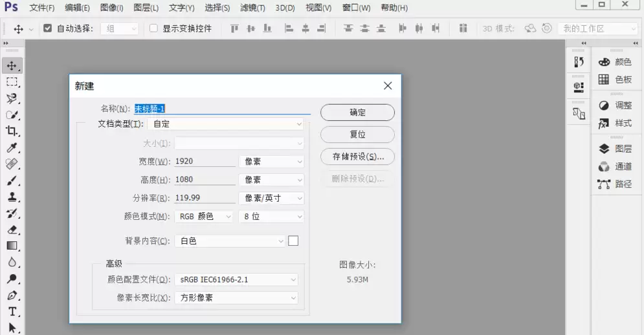Select the Brush tool
Screen dimensions: 644x335
[x=12, y=180]
